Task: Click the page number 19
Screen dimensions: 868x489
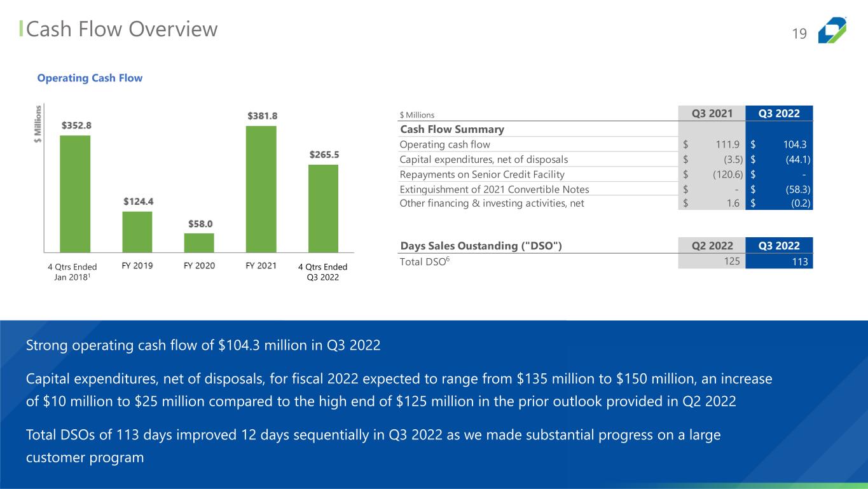Action: click(799, 34)
